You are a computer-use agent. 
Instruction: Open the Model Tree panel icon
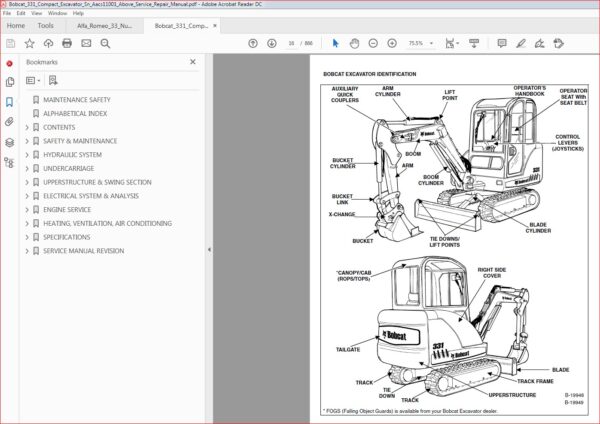point(9,162)
